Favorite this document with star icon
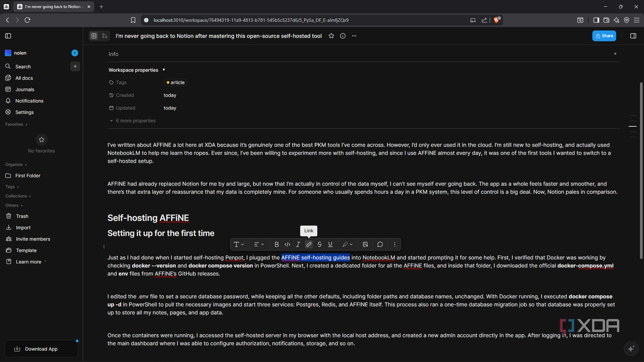The width and height of the screenshot is (644, 362). (x=331, y=36)
